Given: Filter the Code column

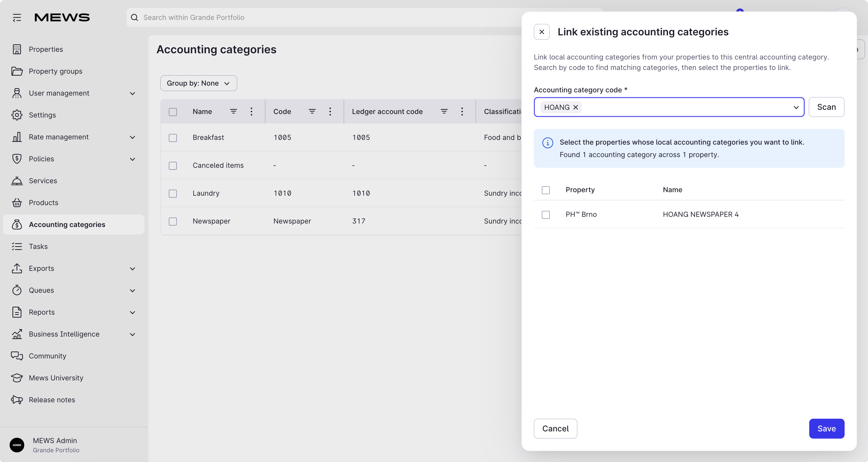Looking at the screenshot, I should [x=312, y=112].
